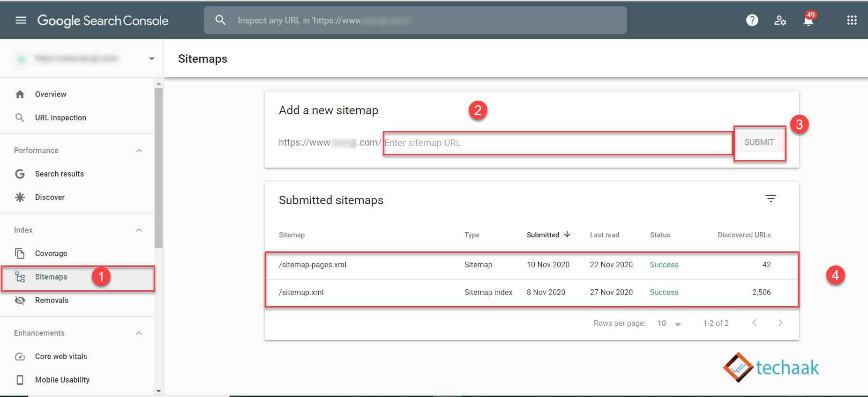
Task: Open the Rows per page dropdown
Action: (669, 323)
